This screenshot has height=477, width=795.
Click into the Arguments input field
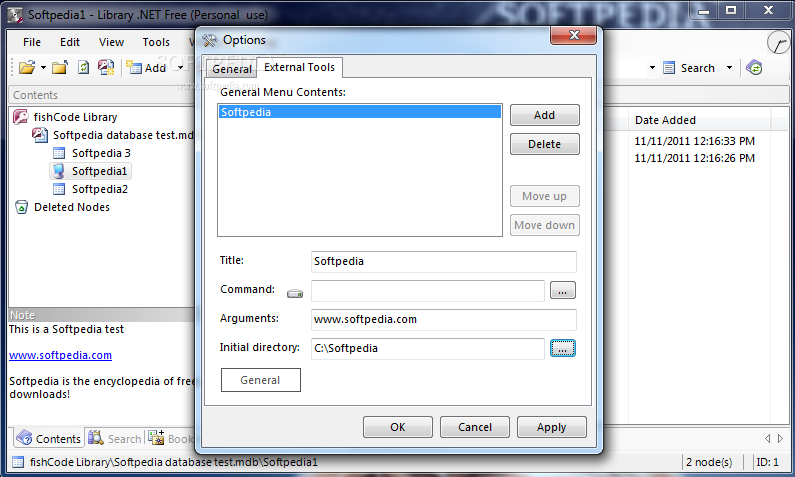click(444, 320)
